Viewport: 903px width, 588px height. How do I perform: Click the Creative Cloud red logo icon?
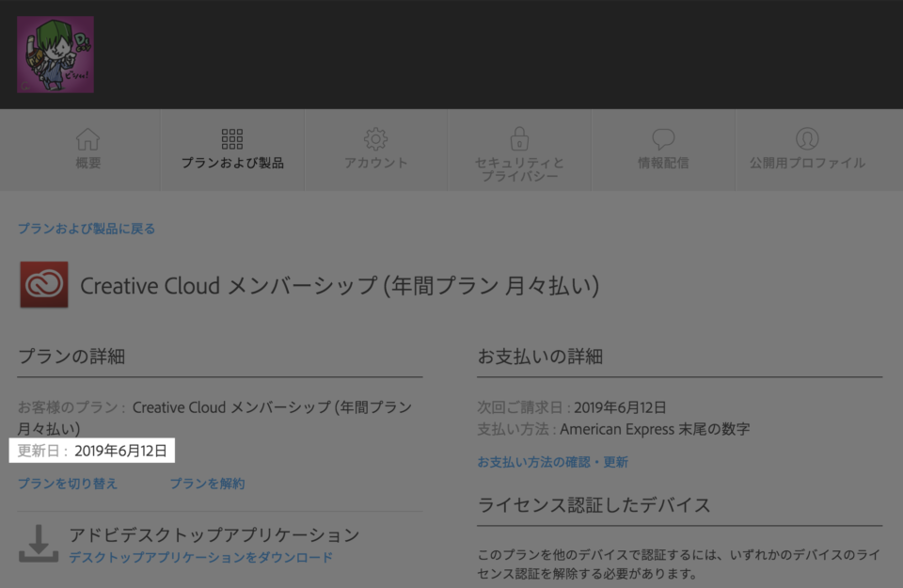(x=44, y=284)
